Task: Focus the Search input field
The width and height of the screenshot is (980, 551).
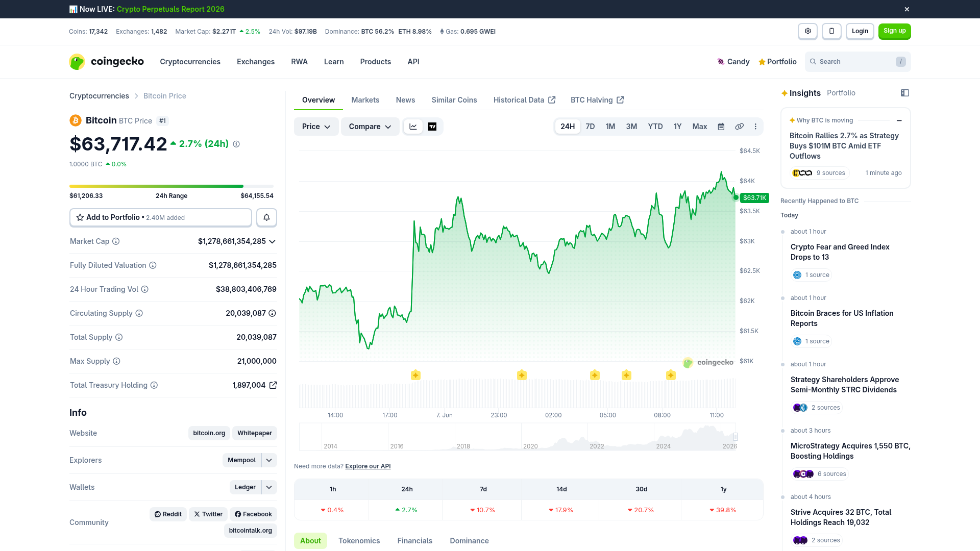Action: point(857,62)
